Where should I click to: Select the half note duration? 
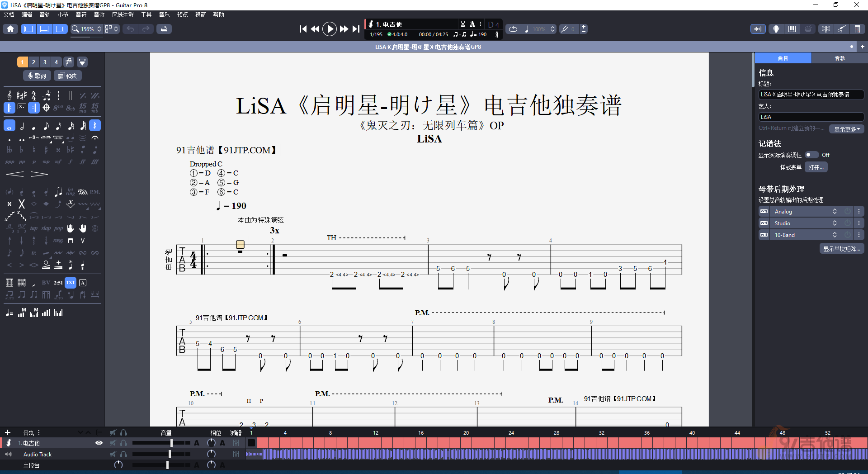(22, 126)
